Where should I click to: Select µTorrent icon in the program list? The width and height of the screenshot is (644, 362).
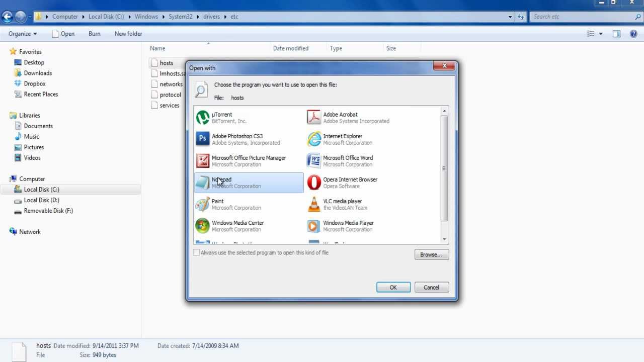pos(202,118)
